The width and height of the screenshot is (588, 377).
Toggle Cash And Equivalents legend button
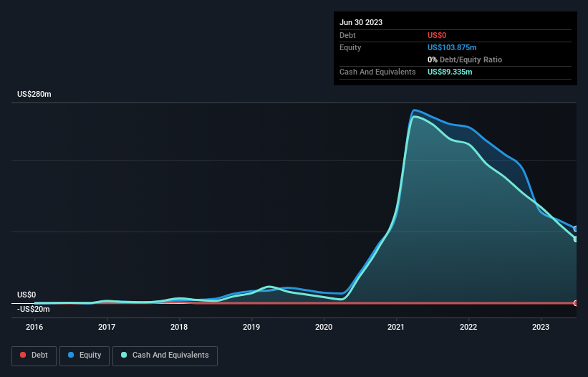click(165, 355)
